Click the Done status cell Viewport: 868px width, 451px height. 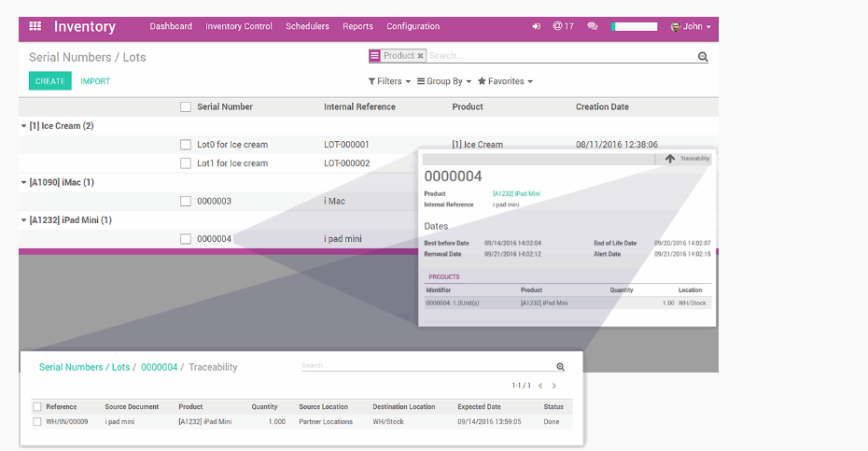552,422
